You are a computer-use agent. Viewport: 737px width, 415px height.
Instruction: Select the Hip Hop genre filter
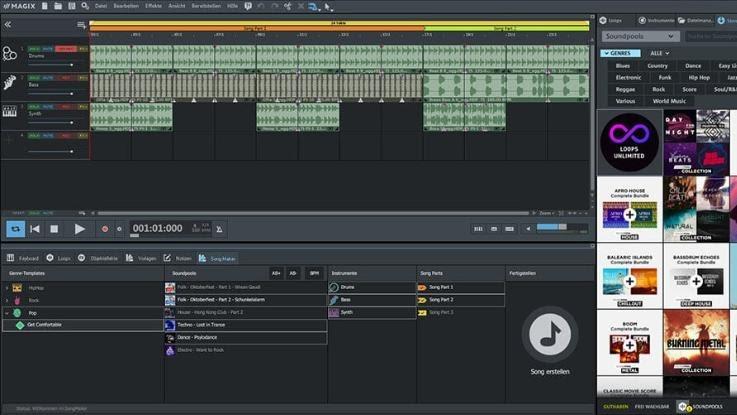pos(699,78)
